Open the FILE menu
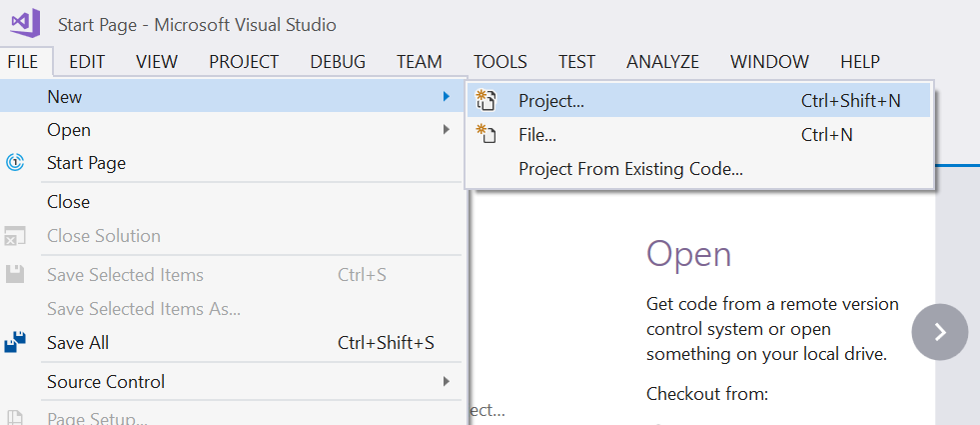This screenshot has width=980, height=425. (x=23, y=61)
